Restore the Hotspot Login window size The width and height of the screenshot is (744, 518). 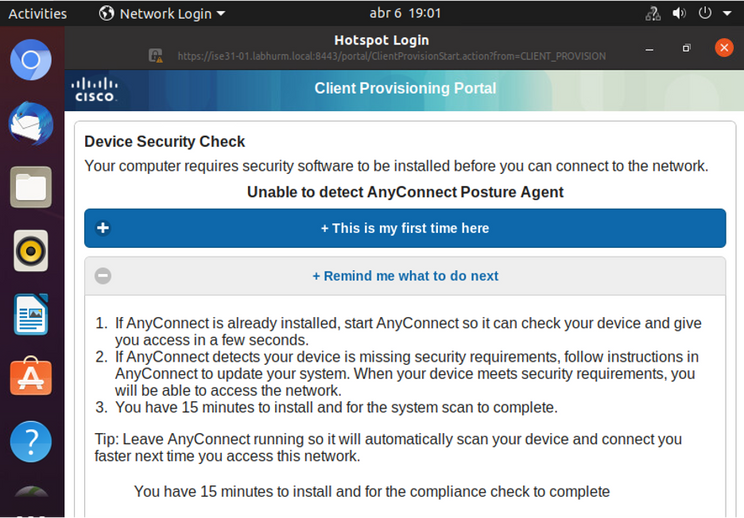coord(687,48)
